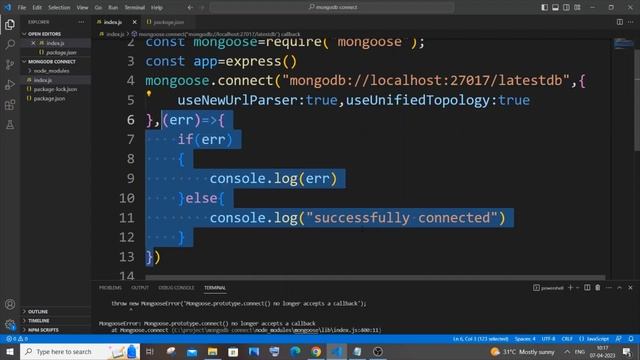Open the Accounts menu icon
The image size is (640, 360).
coord(10,304)
